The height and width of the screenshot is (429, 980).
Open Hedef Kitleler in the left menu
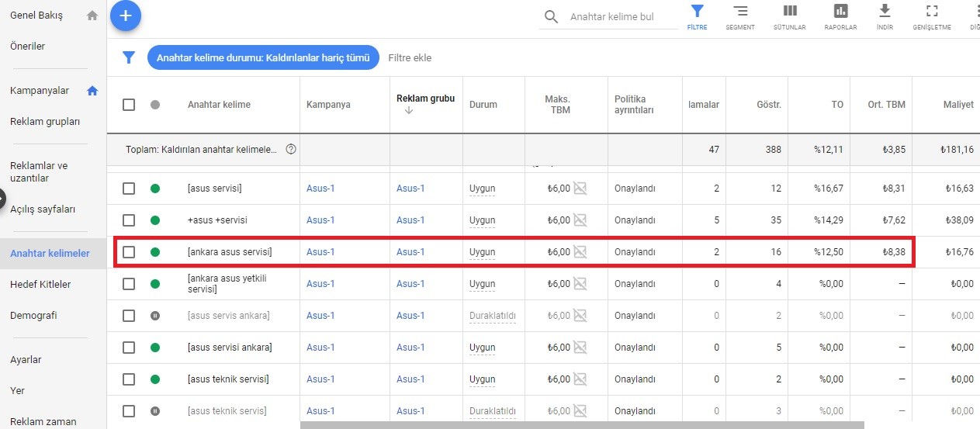[x=40, y=284]
